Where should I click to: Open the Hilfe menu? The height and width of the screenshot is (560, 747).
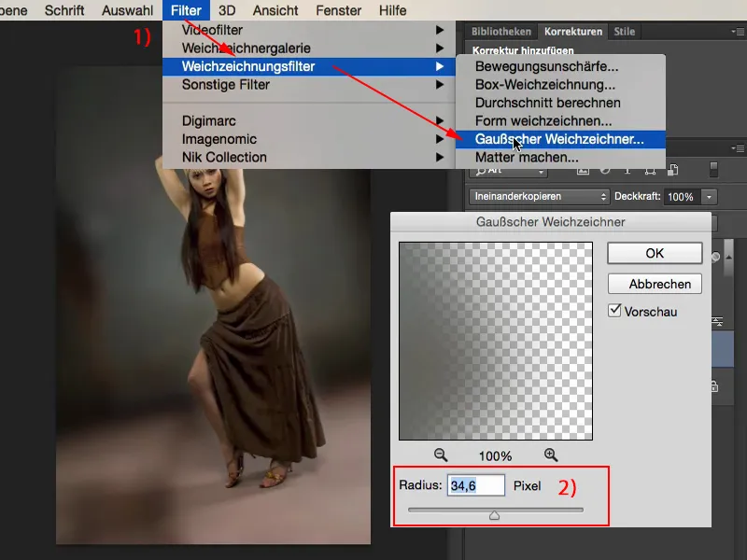click(x=392, y=10)
